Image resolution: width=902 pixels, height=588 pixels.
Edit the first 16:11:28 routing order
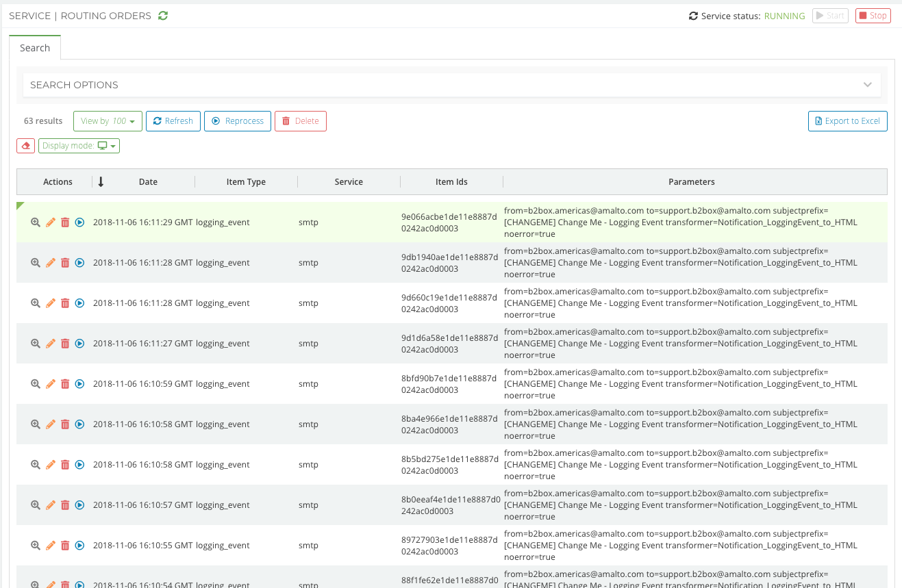[x=51, y=263]
